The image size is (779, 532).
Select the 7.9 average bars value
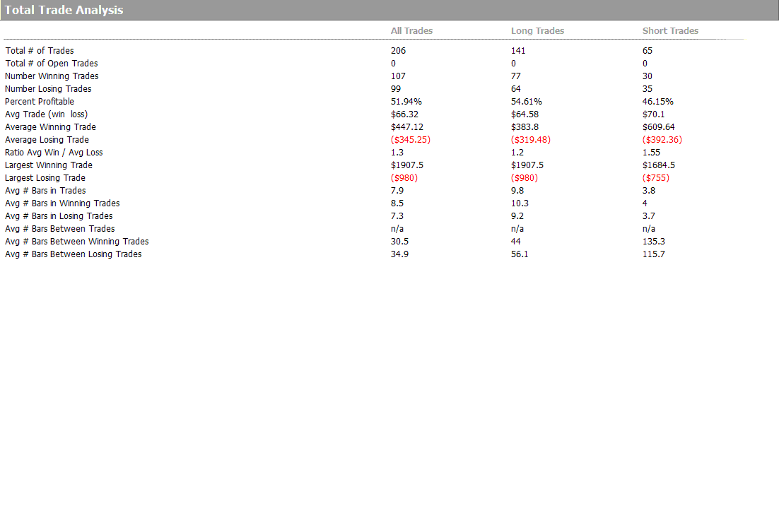[397, 191]
